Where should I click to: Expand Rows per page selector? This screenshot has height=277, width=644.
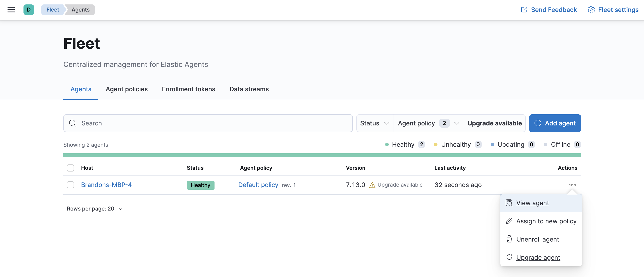point(95,209)
